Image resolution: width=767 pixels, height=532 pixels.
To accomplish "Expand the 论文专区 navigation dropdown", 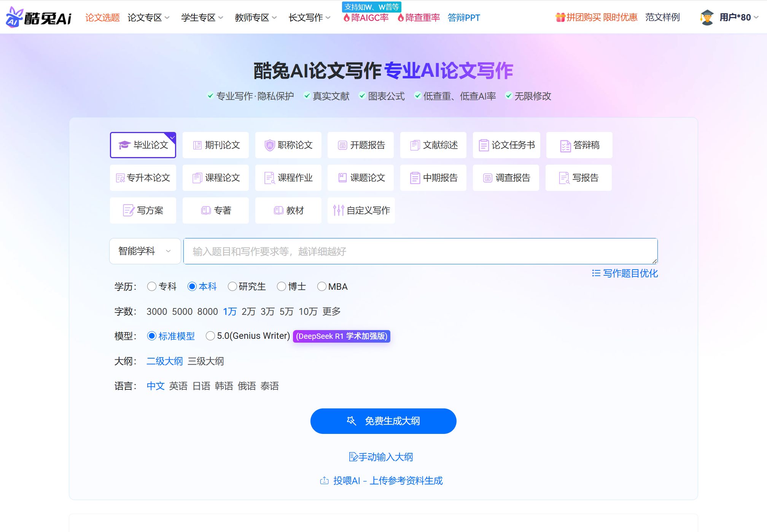I will (x=148, y=17).
